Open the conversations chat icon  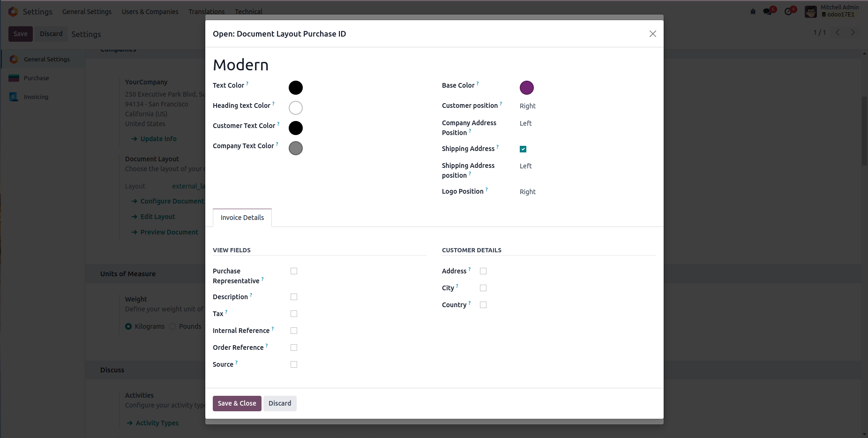(x=767, y=11)
